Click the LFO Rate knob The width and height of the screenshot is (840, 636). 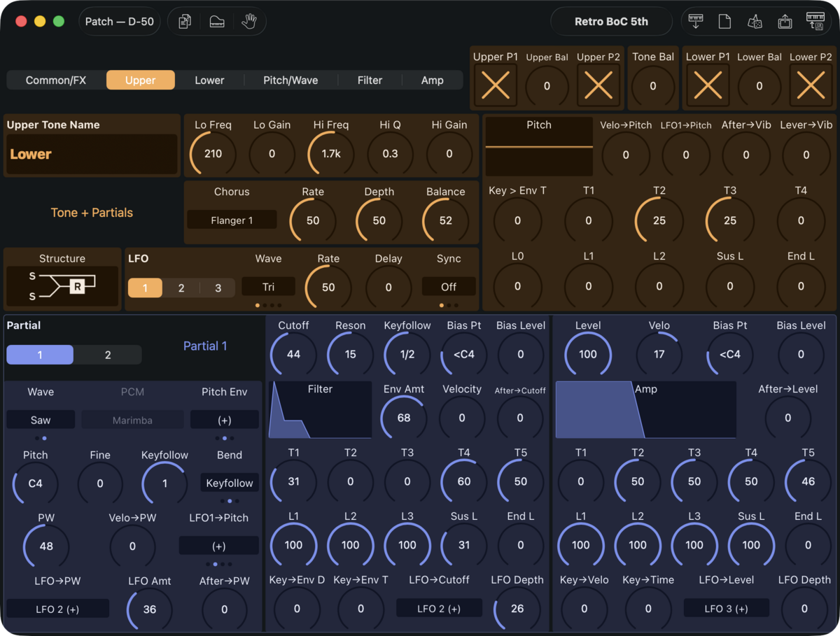click(x=328, y=288)
